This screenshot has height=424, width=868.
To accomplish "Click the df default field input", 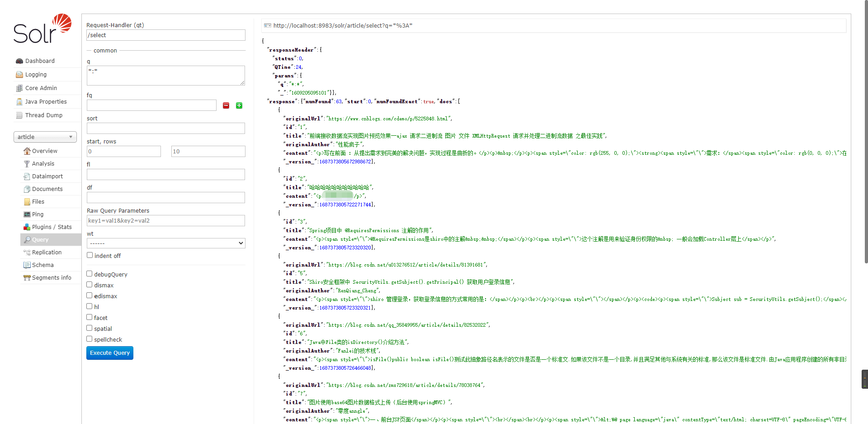I will coord(166,198).
